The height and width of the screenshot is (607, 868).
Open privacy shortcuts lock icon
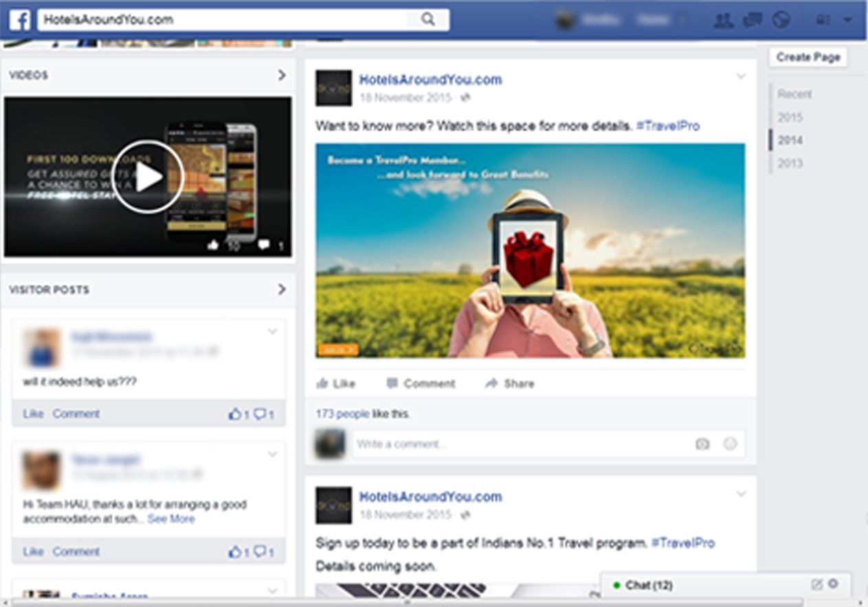(x=823, y=21)
